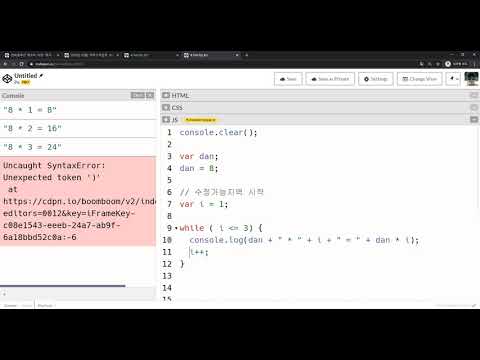Click the user avatar thumbnail
This screenshot has width=480, height=360.
(x=471, y=79)
